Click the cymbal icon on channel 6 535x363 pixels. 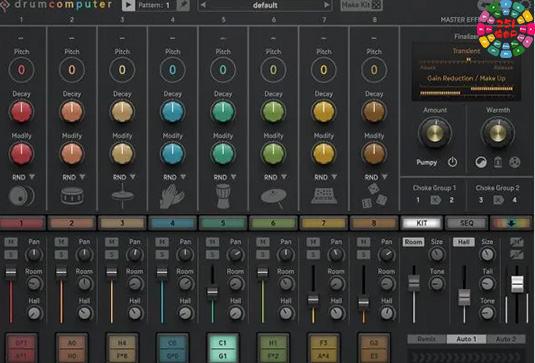[x=274, y=198]
